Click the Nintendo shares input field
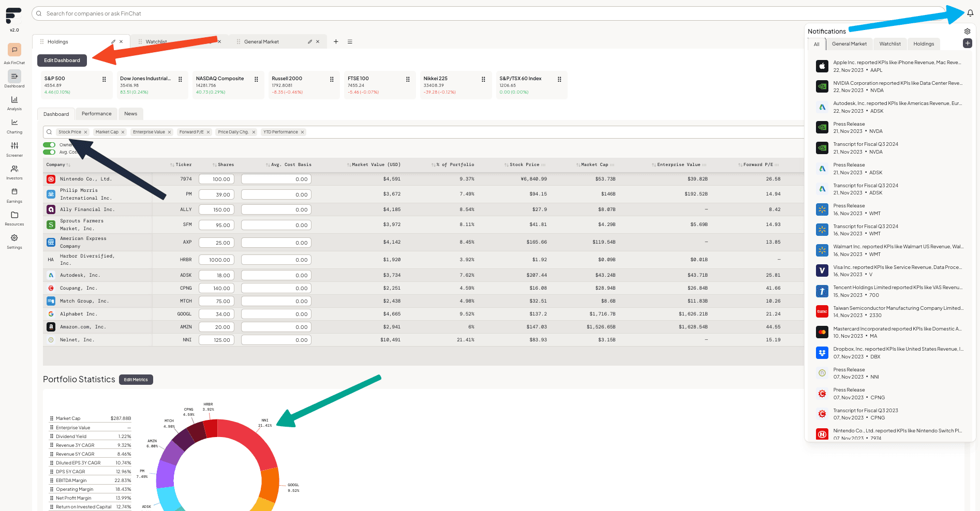 pos(216,179)
